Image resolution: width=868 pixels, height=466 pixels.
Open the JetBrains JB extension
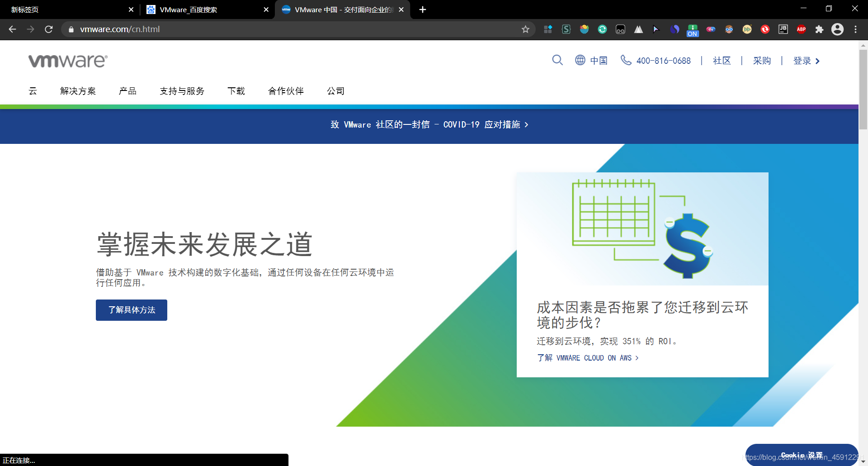(x=783, y=29)
